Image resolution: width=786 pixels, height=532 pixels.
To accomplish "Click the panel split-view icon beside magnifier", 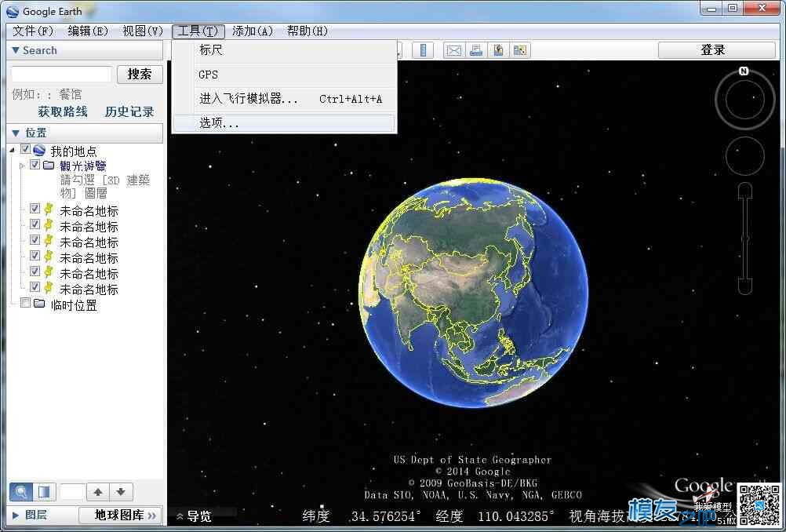I will [44, 492].
